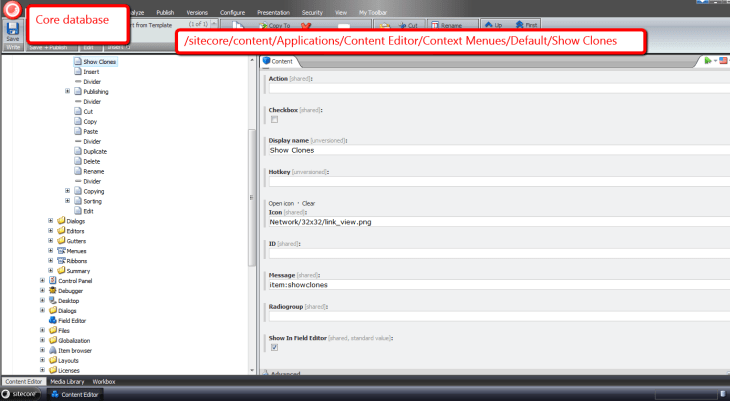
Task: Switch to the Media Library tab
Action: coord(67,381)
